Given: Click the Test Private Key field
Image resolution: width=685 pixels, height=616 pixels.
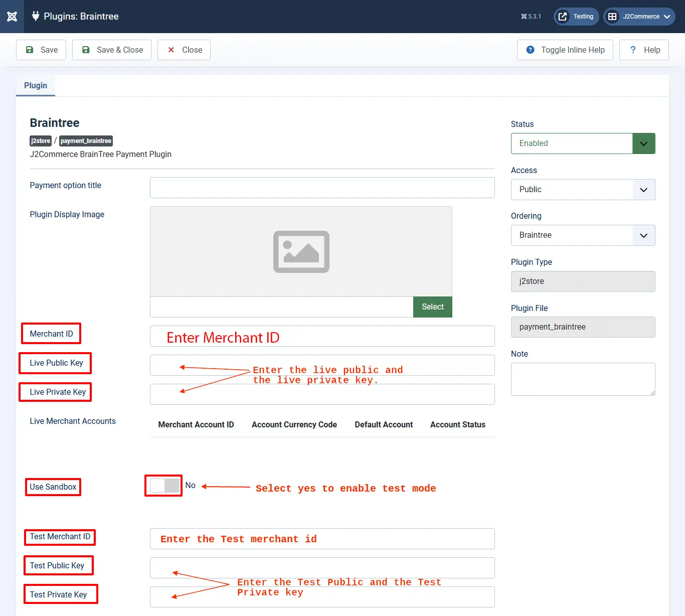Looking at the screenshot, I should point(322,597).
